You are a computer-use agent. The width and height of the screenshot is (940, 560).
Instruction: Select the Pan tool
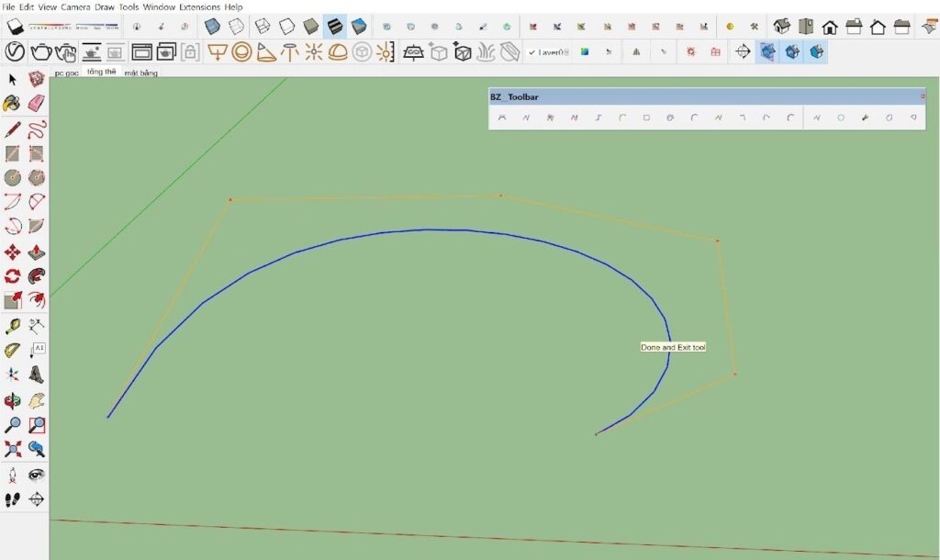[38, 399]
